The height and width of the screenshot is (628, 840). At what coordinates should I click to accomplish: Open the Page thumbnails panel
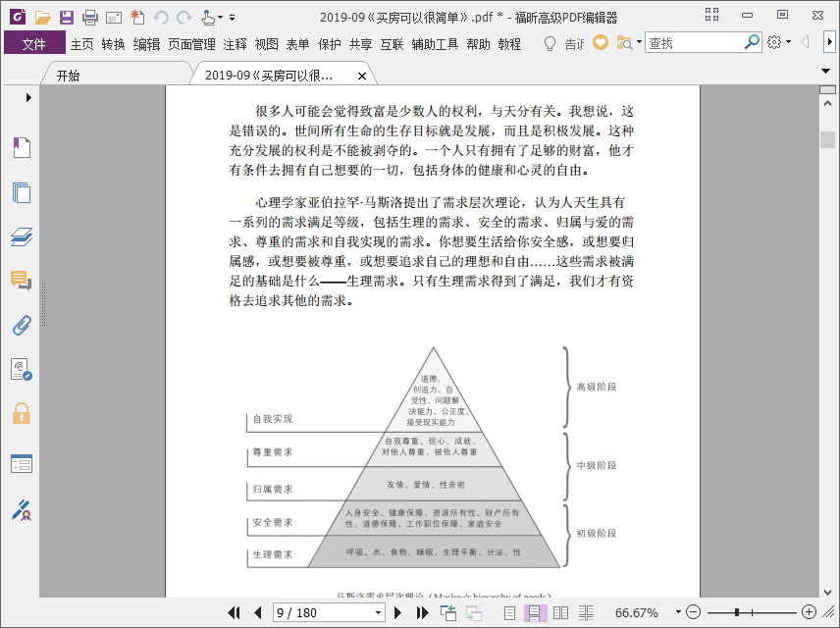tap(22, 192)
